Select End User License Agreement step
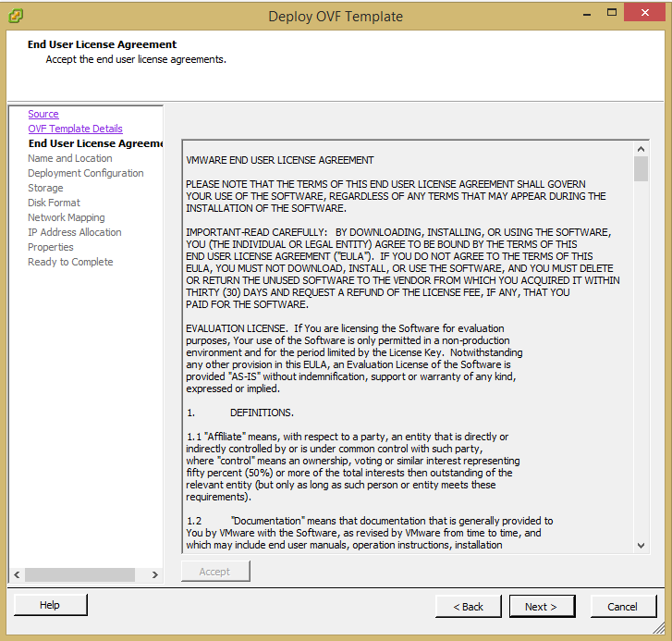 tap(95, 143)
